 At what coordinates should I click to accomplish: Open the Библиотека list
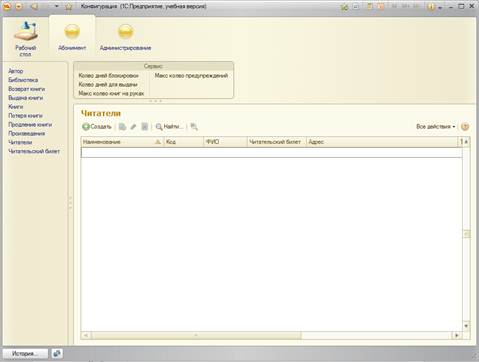coord(23,80)
